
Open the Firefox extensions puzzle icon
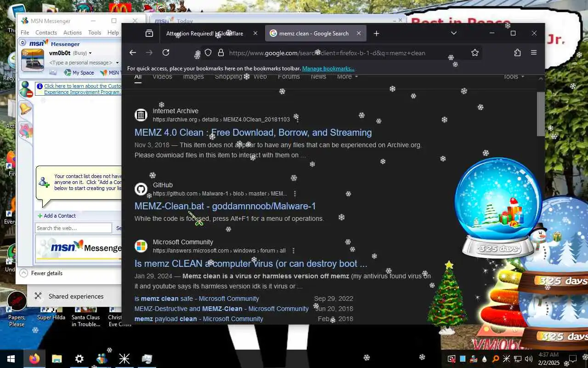[517, 53]
